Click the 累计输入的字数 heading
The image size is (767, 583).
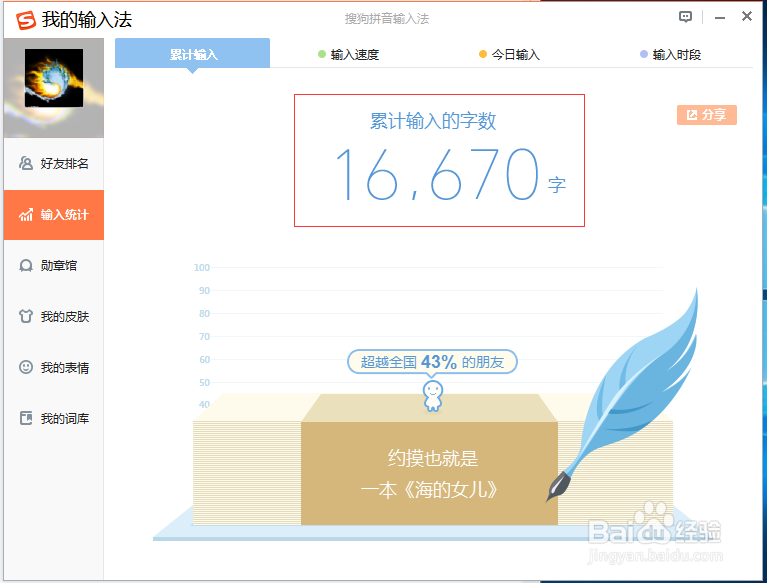click(x=433, y=121)
